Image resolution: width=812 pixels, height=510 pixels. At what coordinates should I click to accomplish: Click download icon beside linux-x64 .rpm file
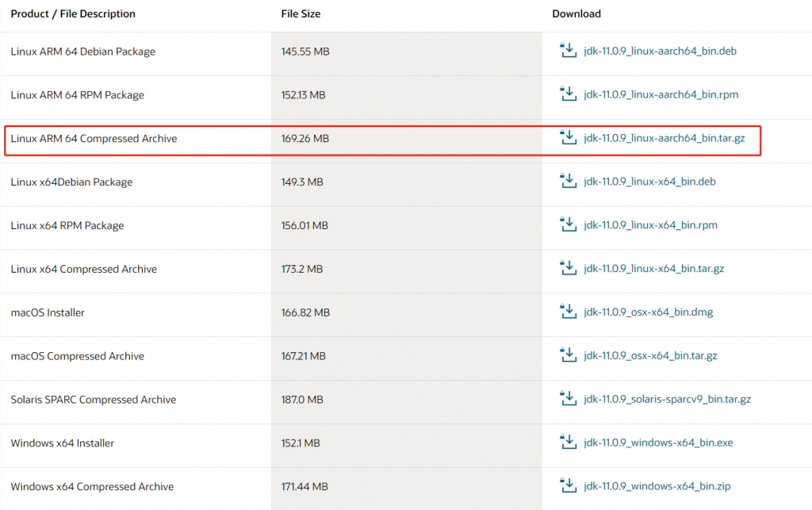click(568, 226)
